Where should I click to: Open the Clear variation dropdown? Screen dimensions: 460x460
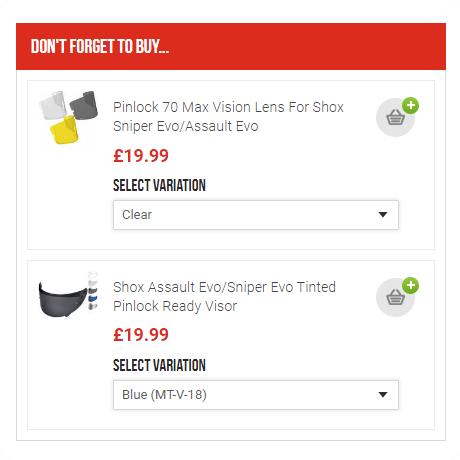point(256,215)
